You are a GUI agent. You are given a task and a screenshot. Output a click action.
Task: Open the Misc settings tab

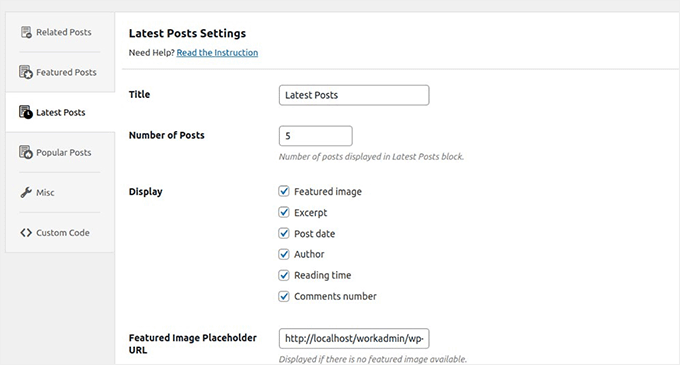(60, 192)
